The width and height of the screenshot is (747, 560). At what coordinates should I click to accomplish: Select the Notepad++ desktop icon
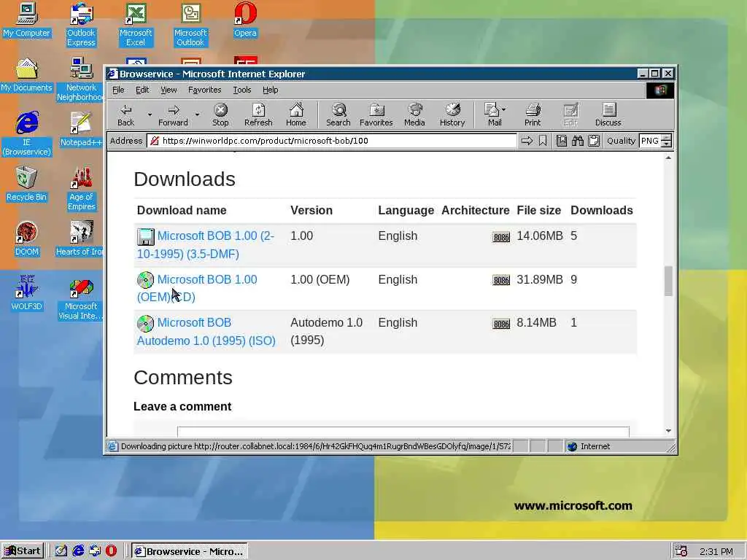(x=81, y=130)
